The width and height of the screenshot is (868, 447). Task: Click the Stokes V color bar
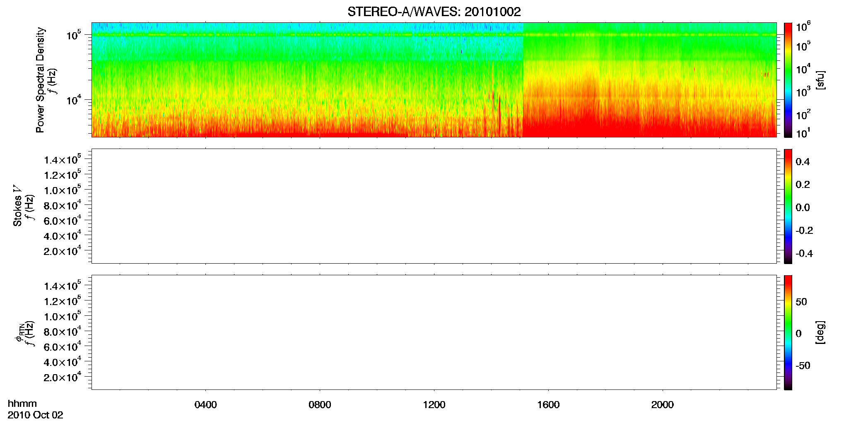pos(788,206)
